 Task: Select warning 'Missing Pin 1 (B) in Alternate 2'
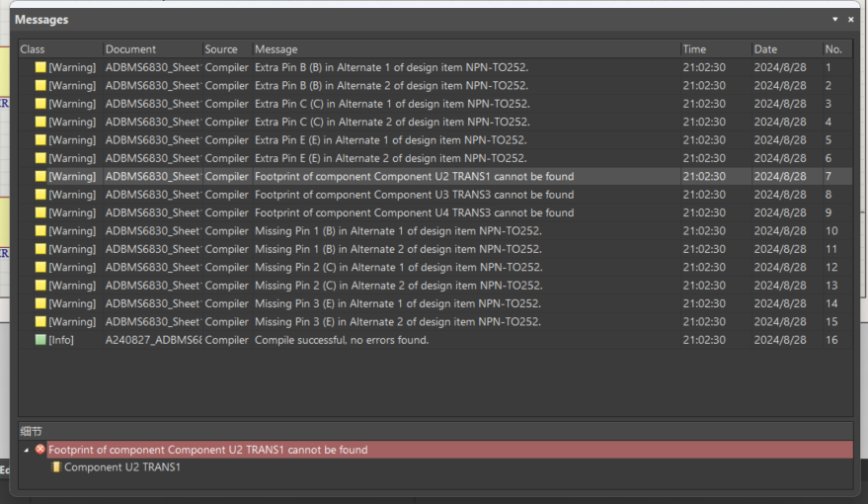[x=435, y=249]
